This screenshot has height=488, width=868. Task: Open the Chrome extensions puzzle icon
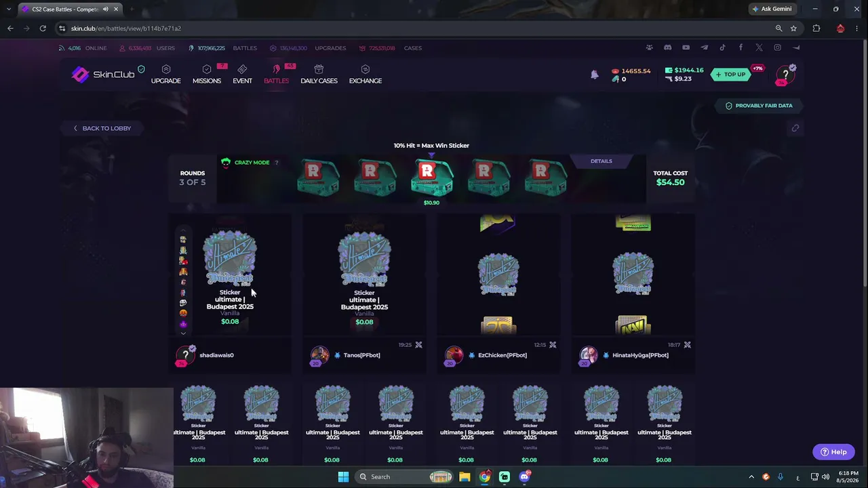pos(816,28)
